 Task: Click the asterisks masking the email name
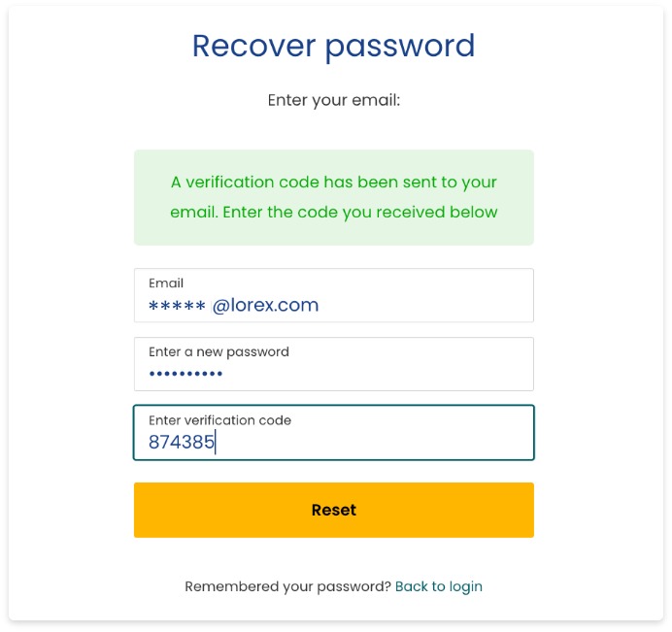point(176,307)
